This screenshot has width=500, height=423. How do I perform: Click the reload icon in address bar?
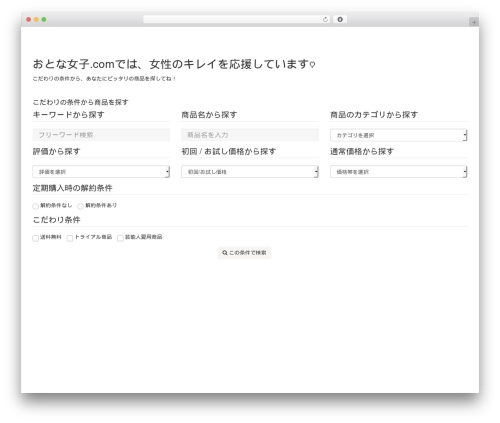click(x=325, y=19)
